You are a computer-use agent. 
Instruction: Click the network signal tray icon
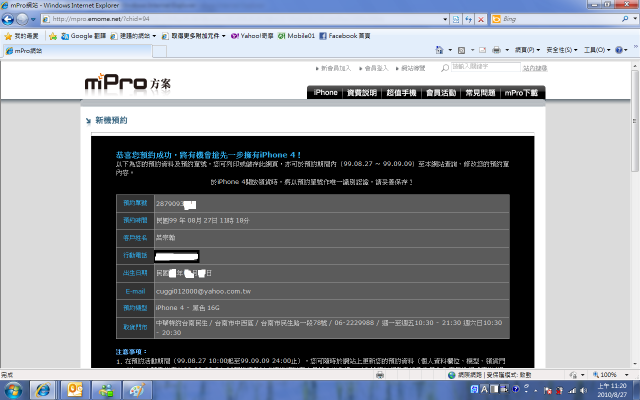pyautogui.click(x=572, y=390)
